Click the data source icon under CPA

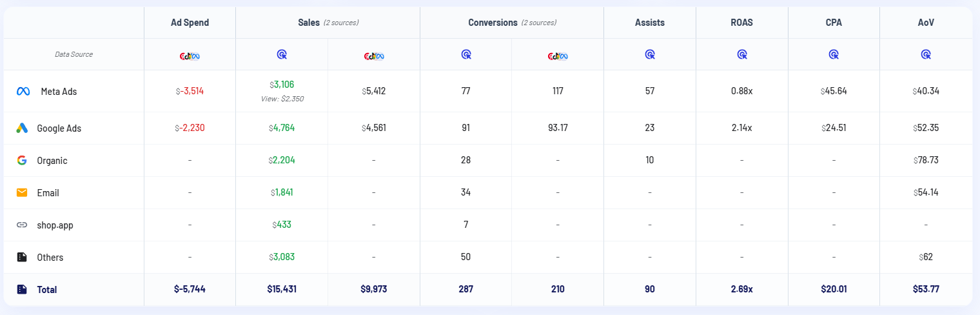pos(834,55)
